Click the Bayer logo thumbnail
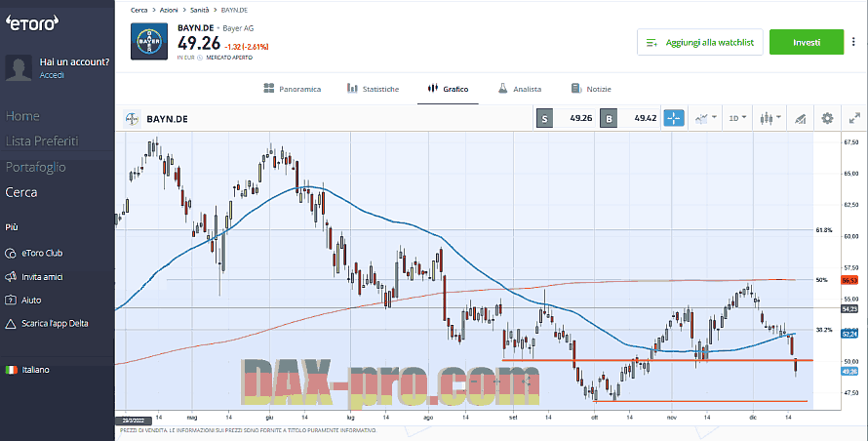Image resolution: width=868 pixels, height=441 pixels. [149, 41]
